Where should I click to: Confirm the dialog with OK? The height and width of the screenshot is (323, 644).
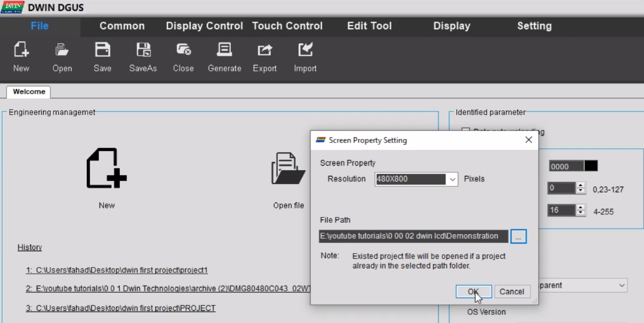coord(473,291)
